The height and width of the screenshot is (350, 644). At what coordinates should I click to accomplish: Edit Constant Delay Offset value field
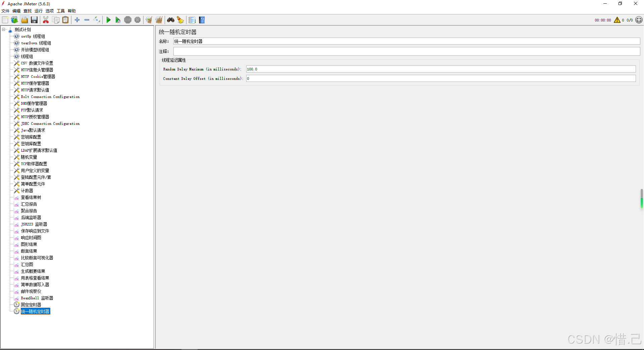pos(441,79)
